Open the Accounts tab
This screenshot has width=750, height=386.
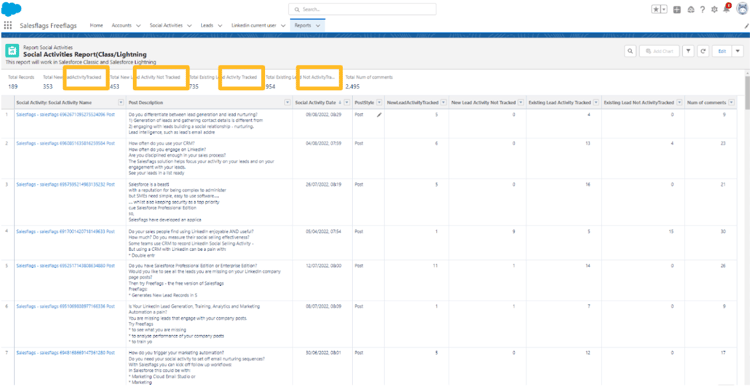coord(121,25)
